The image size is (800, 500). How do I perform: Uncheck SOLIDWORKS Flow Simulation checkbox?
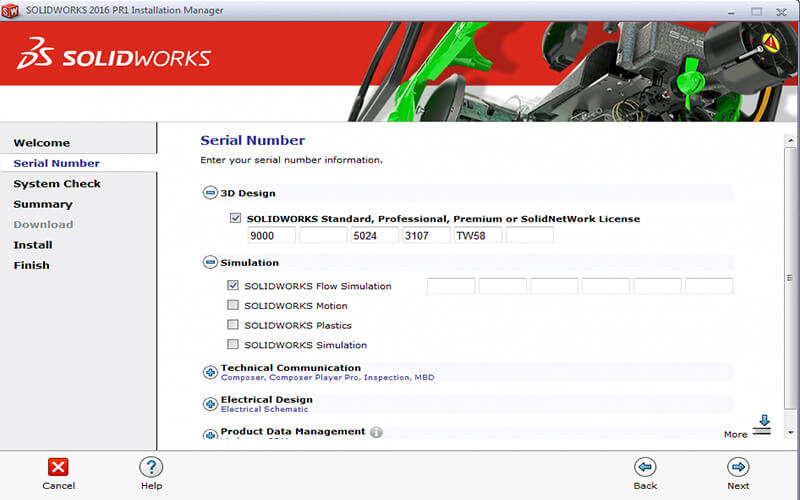[x=234, y=286]
